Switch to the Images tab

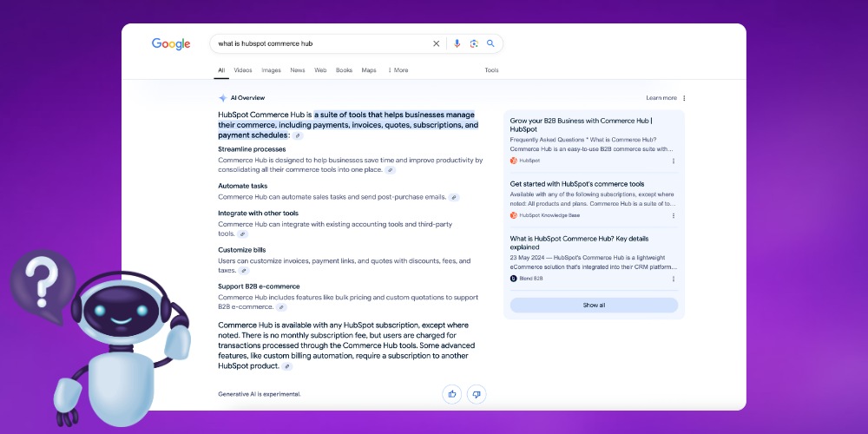(x=272, y=70)
